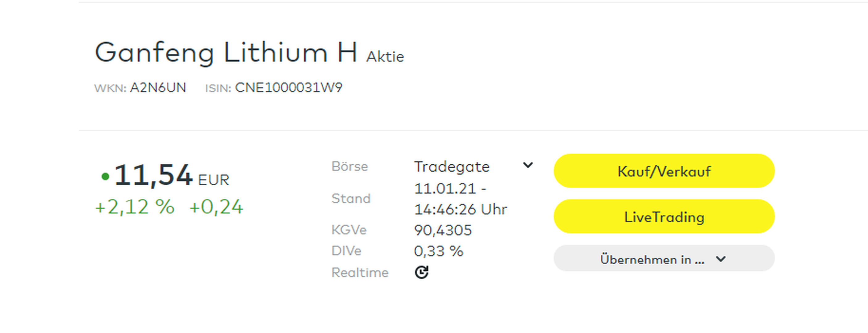The width and height of the screenshot is (868, 333).
Task: Select the Tradegate exchange name
Action: tap(452, 167)
